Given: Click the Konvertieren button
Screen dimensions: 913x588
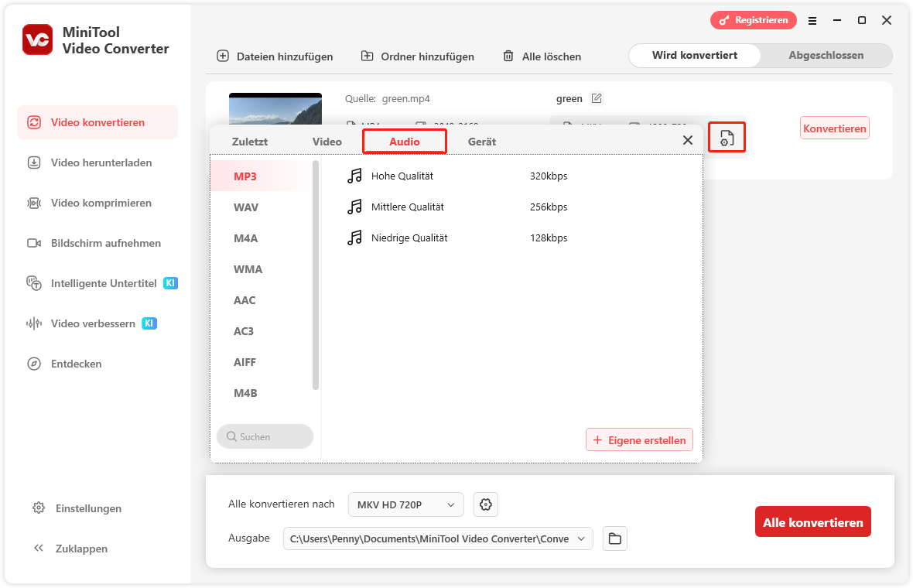Looking at the screenshot, I should [x=834, y=128].
